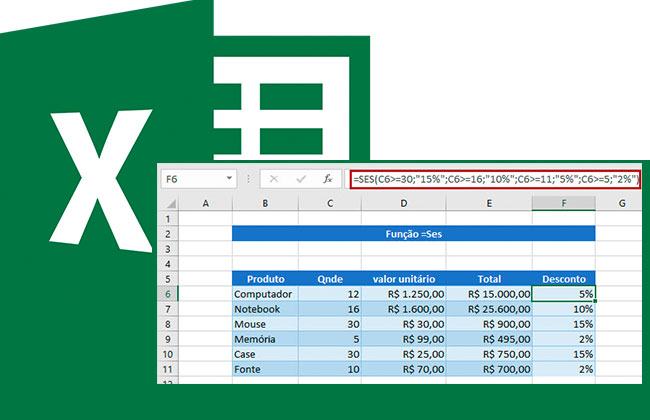Select row 5 header
The height and width of the screenshot is (420, 650).
[168, 279]
